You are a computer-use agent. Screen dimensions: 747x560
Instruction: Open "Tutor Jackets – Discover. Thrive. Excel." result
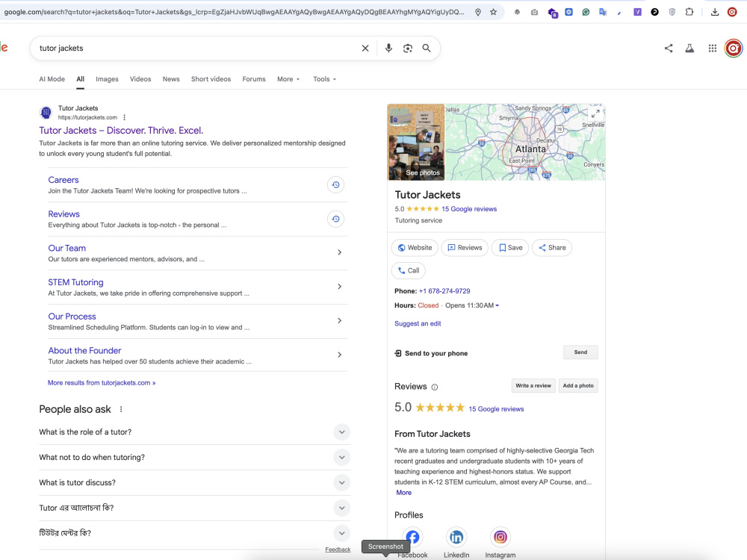[x=121, y=131]
